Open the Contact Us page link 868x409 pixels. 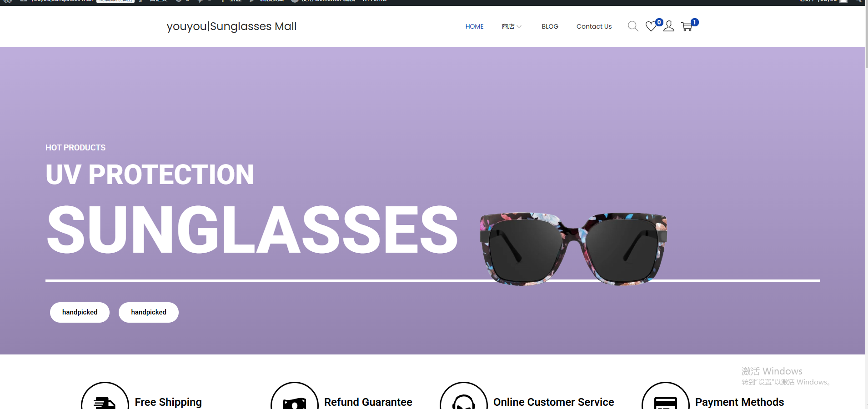click(594, 26)
